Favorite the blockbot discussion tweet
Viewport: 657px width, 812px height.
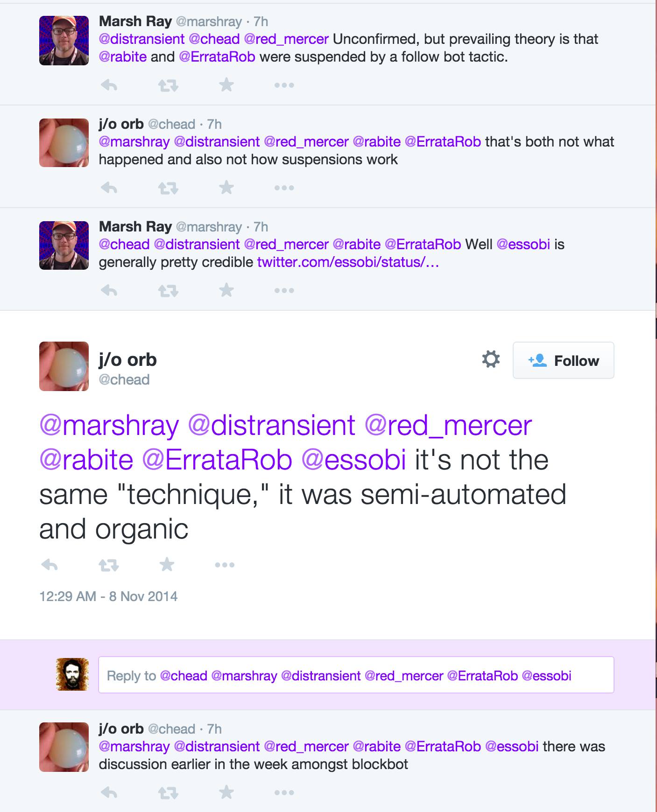pos(226,792)
